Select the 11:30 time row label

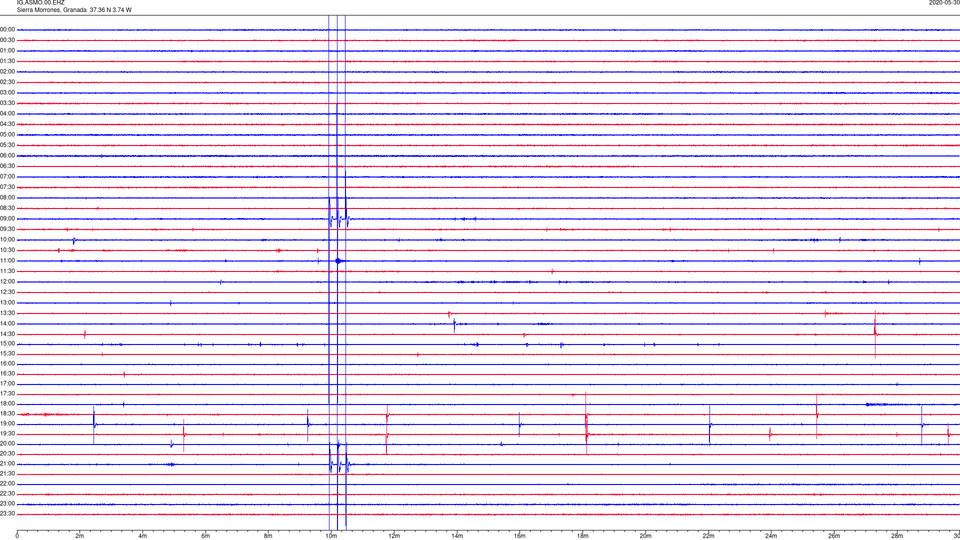point(7,271)
